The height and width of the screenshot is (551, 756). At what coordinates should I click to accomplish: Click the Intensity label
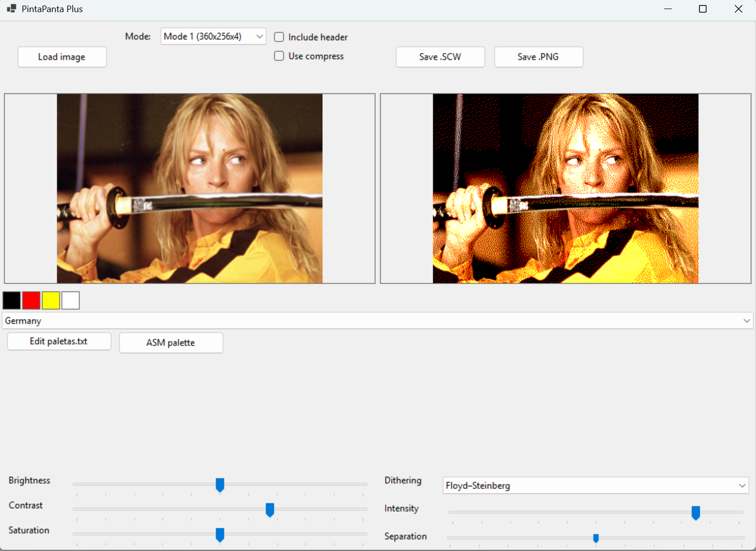401,508
